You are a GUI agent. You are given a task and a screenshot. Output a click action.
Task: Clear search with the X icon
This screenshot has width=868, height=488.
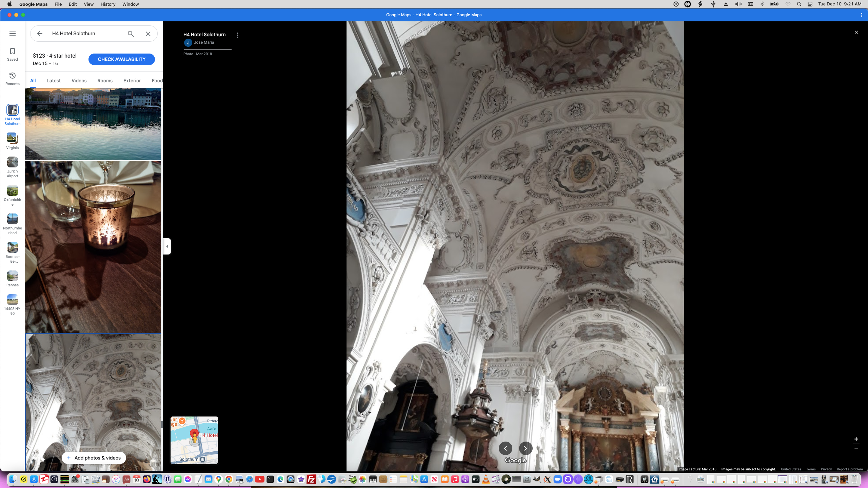(148, 34)
